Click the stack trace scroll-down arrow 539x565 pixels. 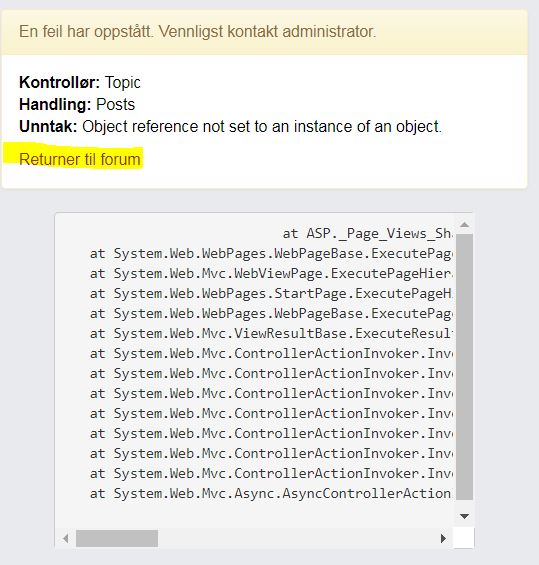click(x=464, y=516)
